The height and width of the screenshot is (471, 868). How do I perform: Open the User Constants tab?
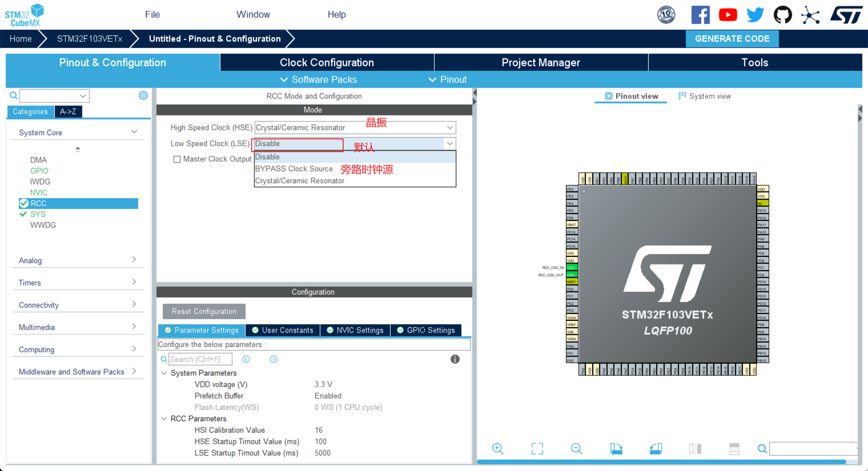pyautogui.click(x=283, y=330)
